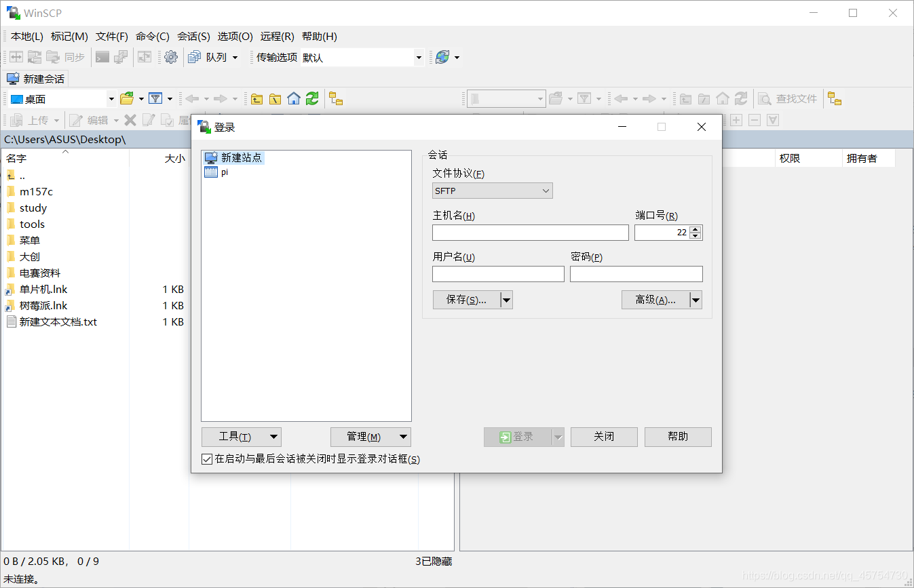Open the 帮助(H) menu
Image resolution: width=914 pixels, height=588 pixels.
click(x=320, y=37)
